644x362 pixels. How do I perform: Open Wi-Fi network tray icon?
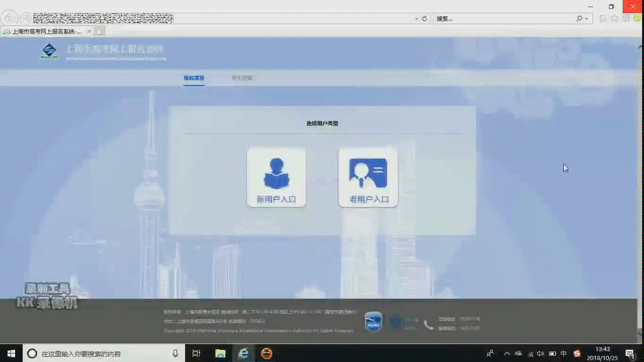click(531, 353)
